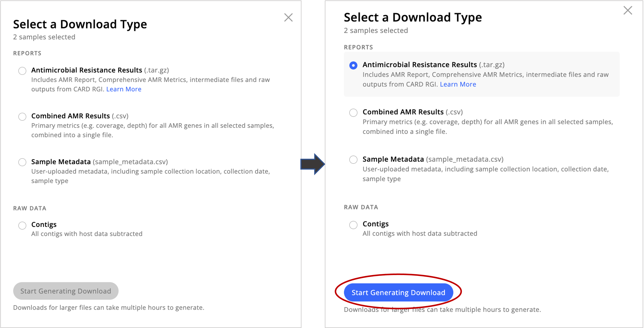Click the circled Start Generating Download button
This screenshot has height=328, width=644.
tap(399, 292)
